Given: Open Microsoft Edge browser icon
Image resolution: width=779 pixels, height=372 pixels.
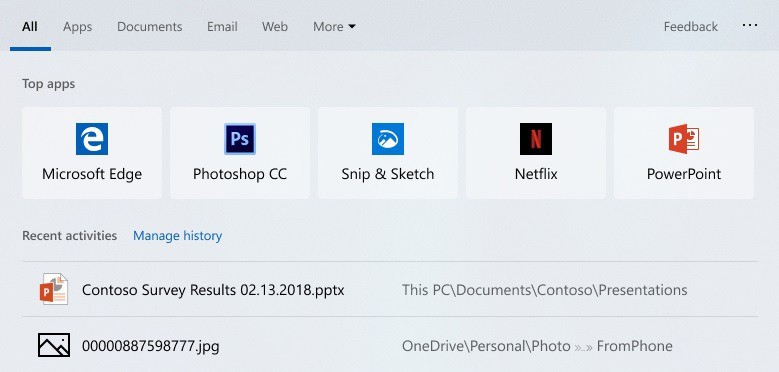Looking at the screenshot, I should (92, 139).
